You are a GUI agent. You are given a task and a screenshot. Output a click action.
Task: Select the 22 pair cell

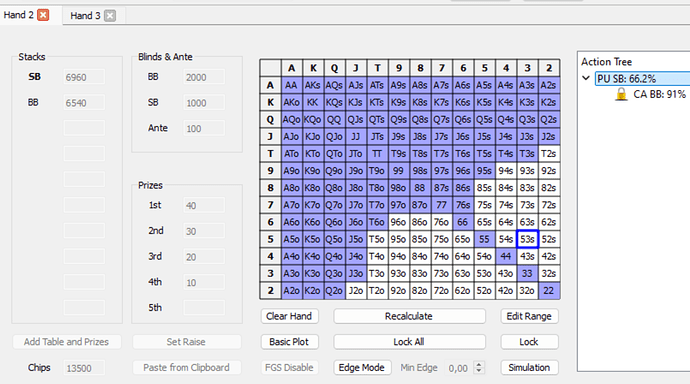pyautogui.click(x=549, y=291)
